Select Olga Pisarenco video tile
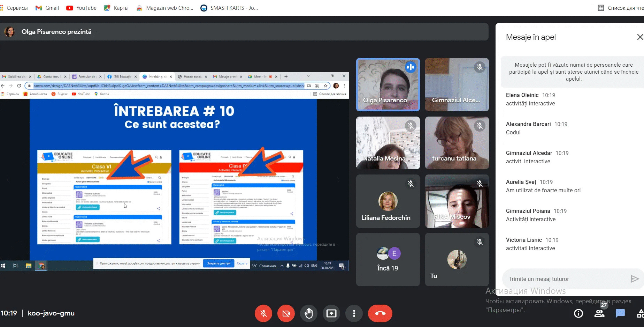644x327 pixels. (388, 85)
